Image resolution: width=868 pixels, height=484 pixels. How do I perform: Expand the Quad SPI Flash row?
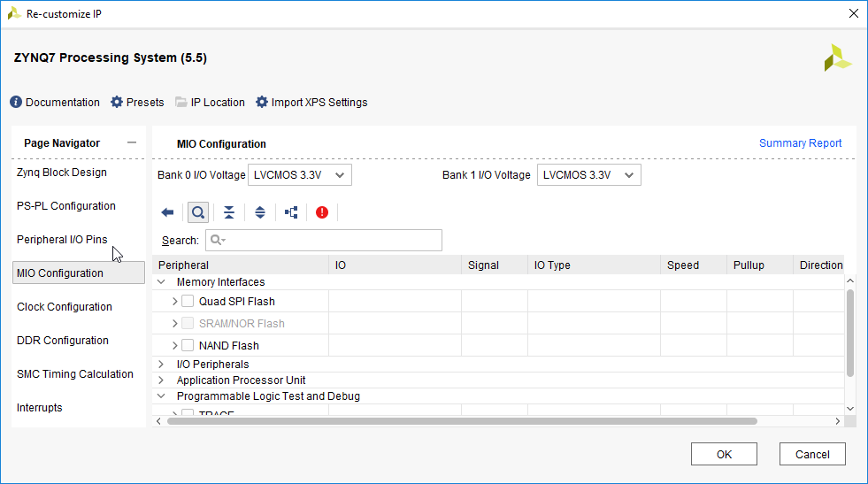[x=175, y=301]
